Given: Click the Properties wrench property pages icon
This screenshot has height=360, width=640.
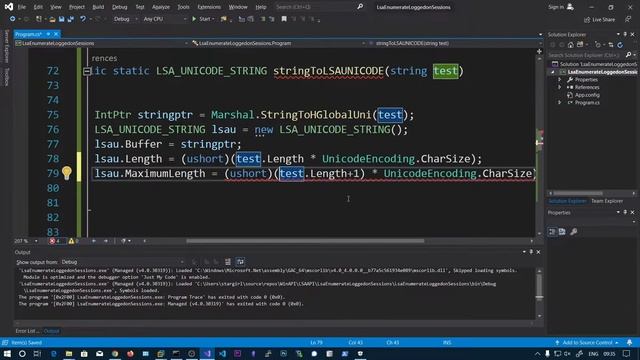Looking at the screenshot, I should (x=573, y=232).
